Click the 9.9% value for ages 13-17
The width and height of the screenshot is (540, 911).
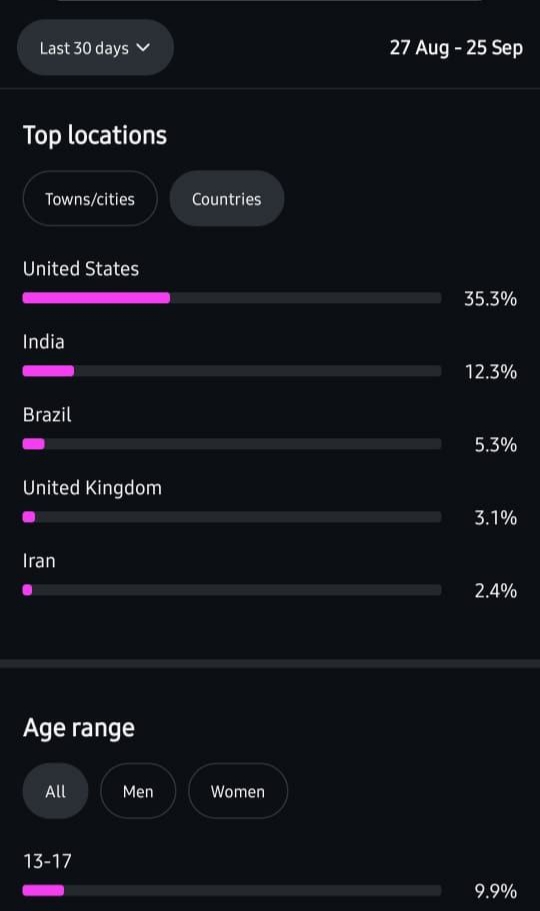pos(495,891)
